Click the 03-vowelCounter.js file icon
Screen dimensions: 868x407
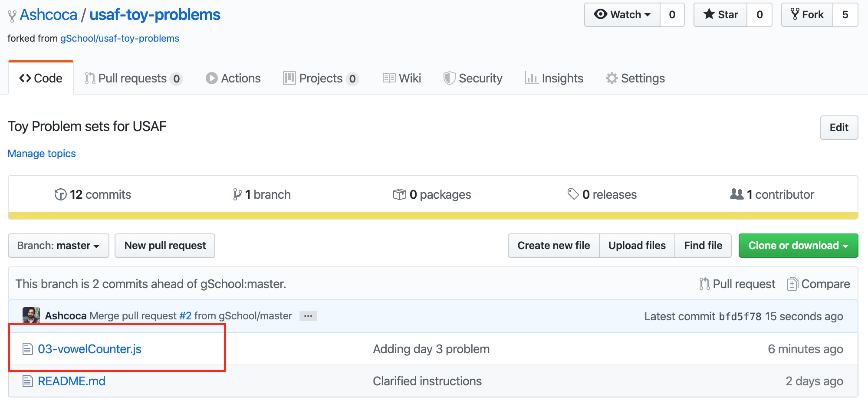(x=28, y=349)
